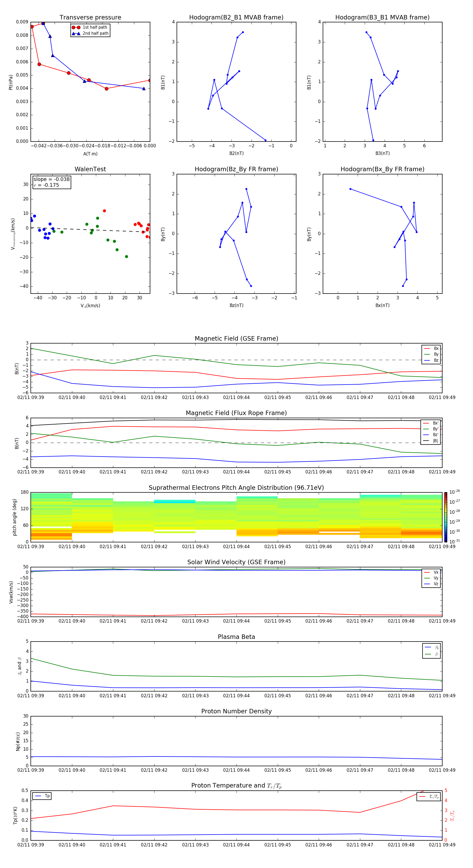Click the 'Np(#/cc)' axis label
Viewport: 473px width, 868px height.
point(18,741)
